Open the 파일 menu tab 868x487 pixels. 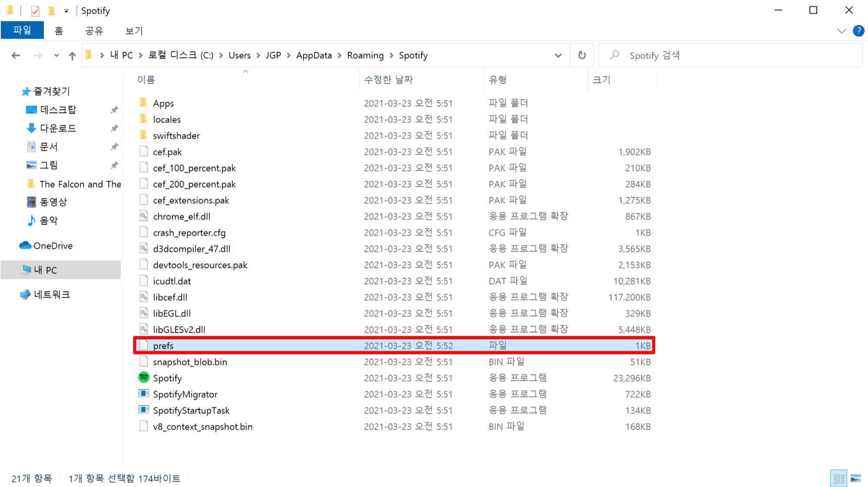coord(22,30)
